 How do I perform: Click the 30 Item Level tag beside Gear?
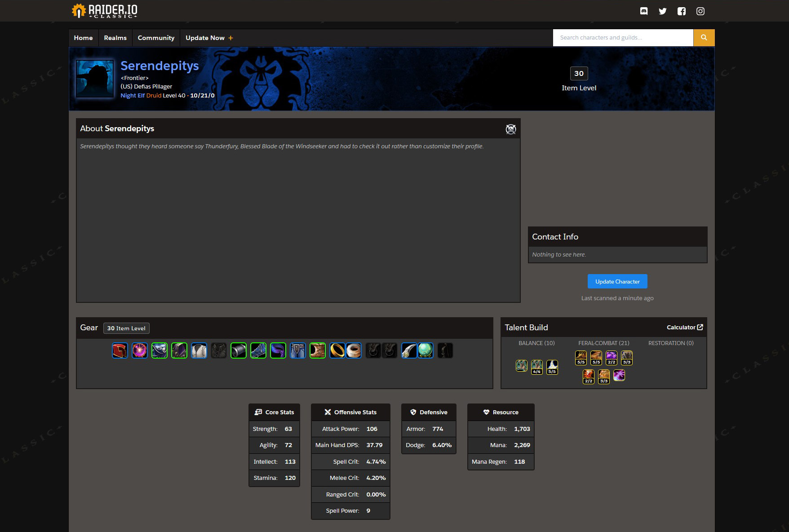coord(126,328)
